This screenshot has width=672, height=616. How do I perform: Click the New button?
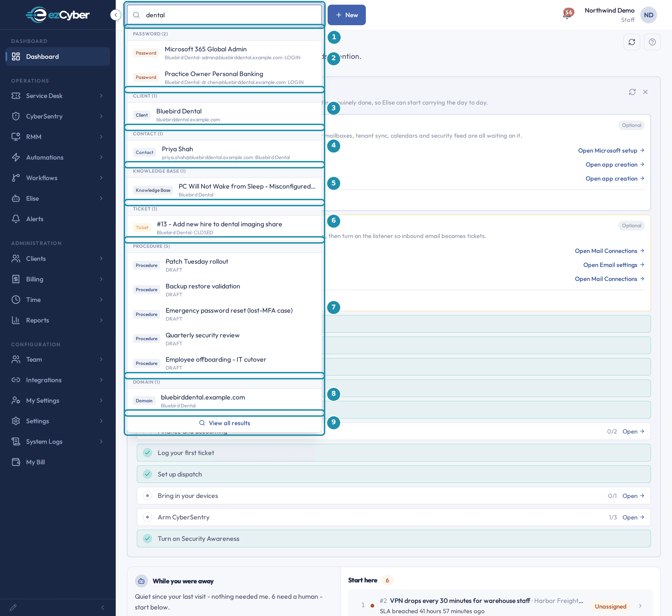click(346, 15)
